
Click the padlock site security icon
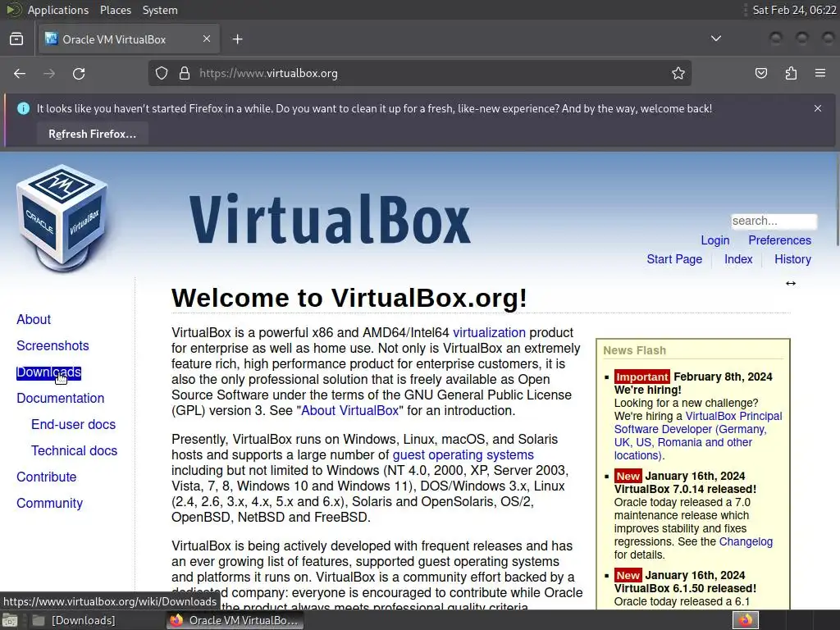tap(185, 73)
